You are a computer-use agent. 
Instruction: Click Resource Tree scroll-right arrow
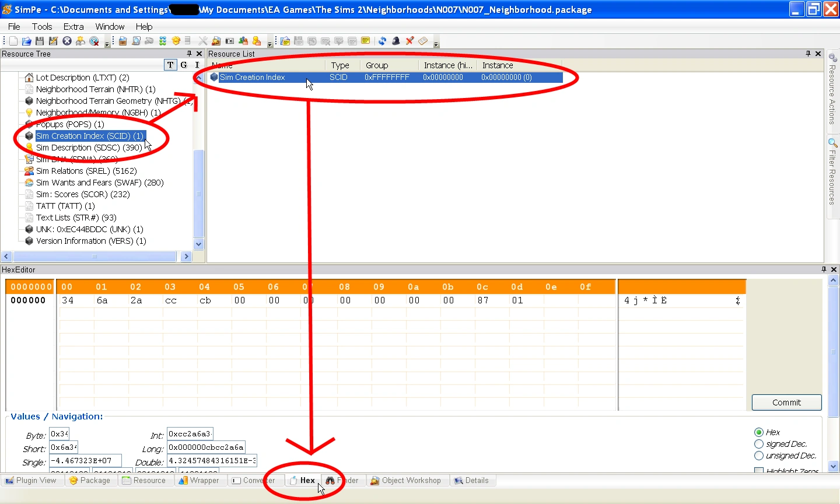pos(187,256)
